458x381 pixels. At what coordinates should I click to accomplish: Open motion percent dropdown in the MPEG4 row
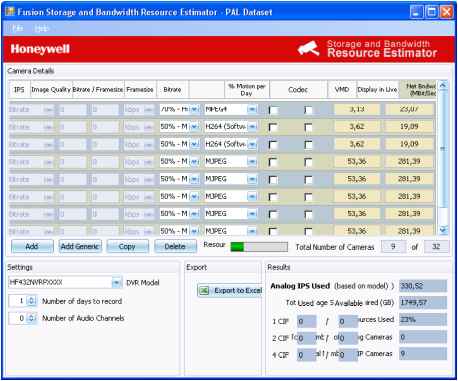click(195, 109)
